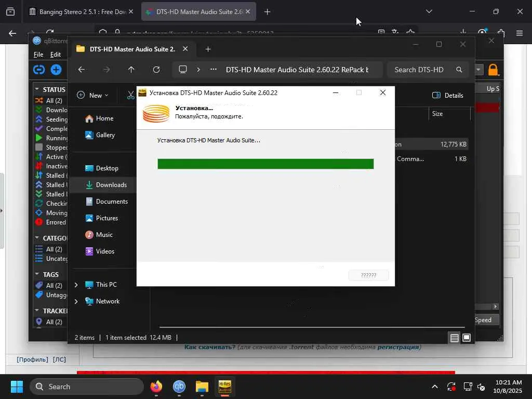Expand the This PC tree node
This screenshot has width=532, height=399.
(76, 285)
